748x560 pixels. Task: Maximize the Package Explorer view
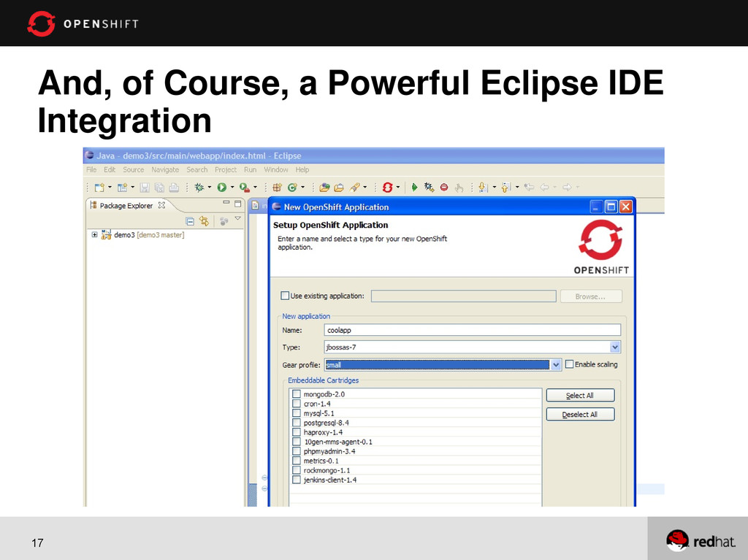[x=237, y=204]
